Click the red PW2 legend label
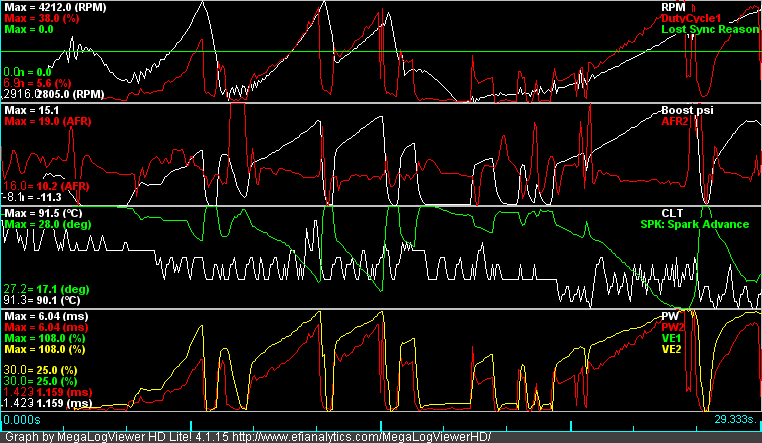The height and width of the screenshot is (443, 762). [673, 327]
